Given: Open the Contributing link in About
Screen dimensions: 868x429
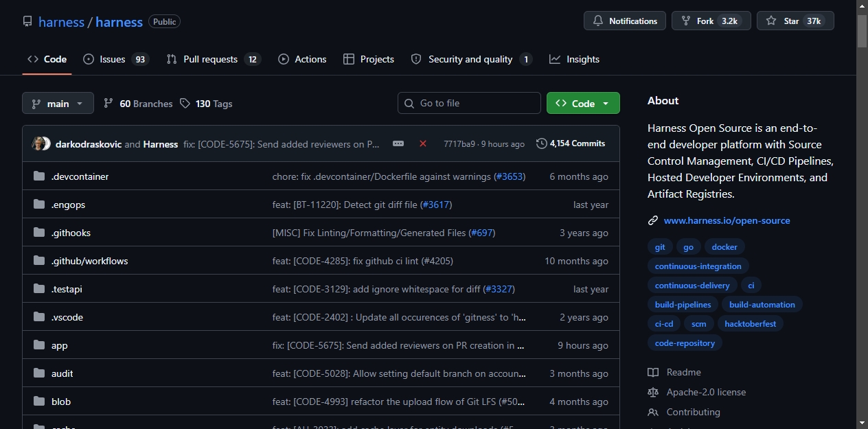Looking at the screenshot, I should tap(684, 412).
